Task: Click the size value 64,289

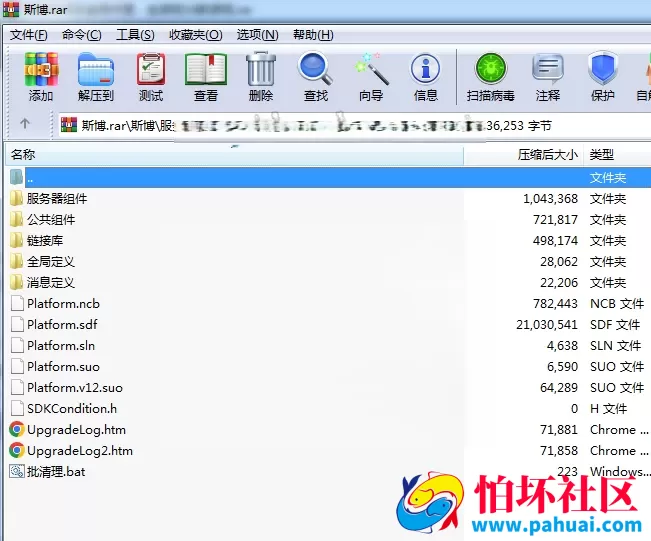Action: pos(559,388)
